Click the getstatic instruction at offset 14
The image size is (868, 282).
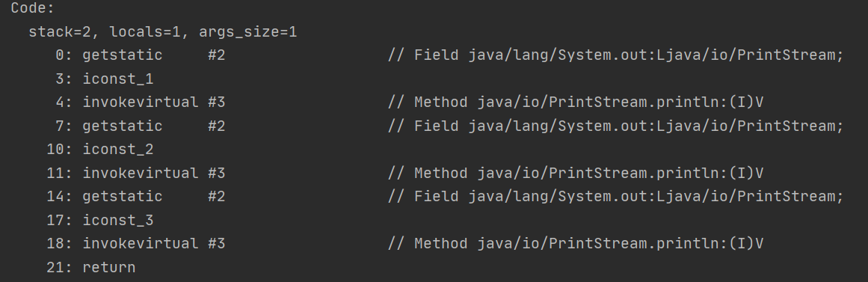(x=123, y=197)
